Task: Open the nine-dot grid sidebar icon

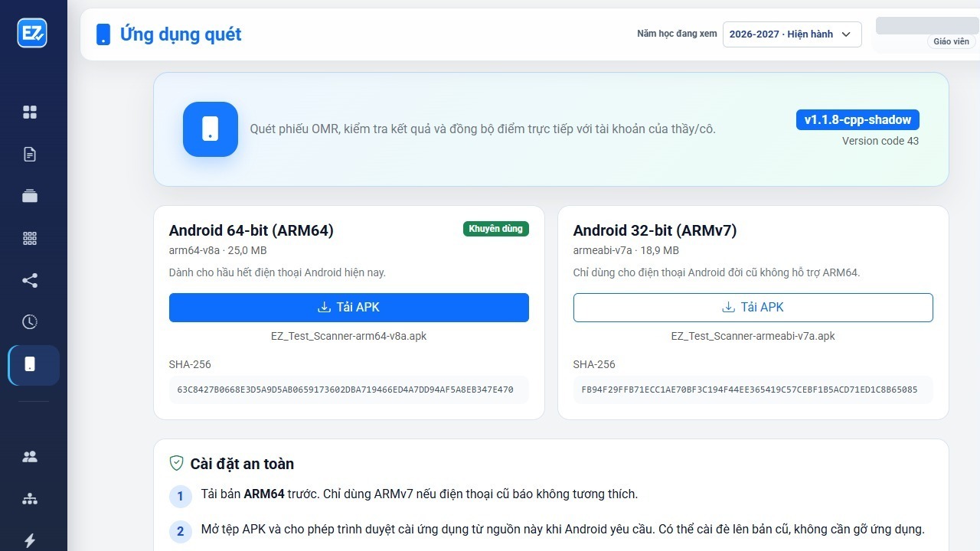Action: (30, 238)
